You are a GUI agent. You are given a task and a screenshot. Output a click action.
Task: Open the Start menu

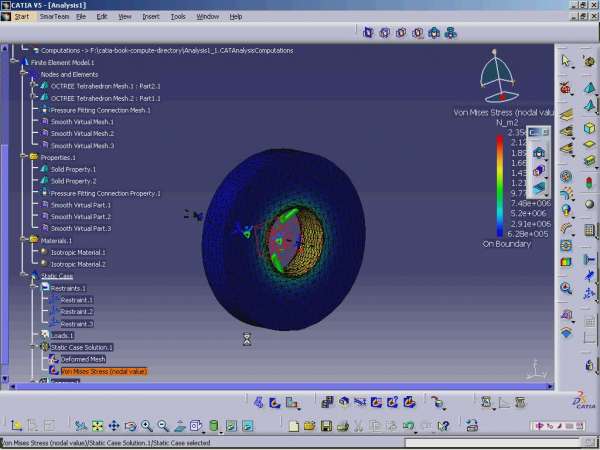21,16
